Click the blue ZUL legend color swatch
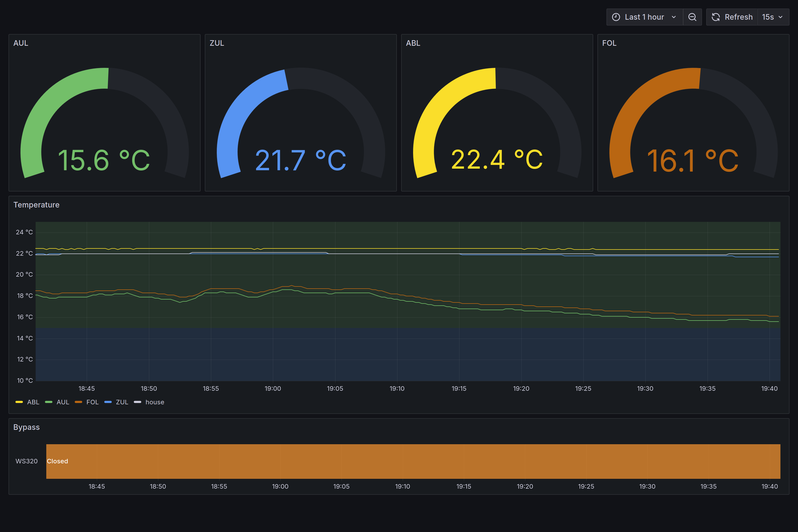Image resolution: width=798 pixels, height=532 pixels. 108,402
